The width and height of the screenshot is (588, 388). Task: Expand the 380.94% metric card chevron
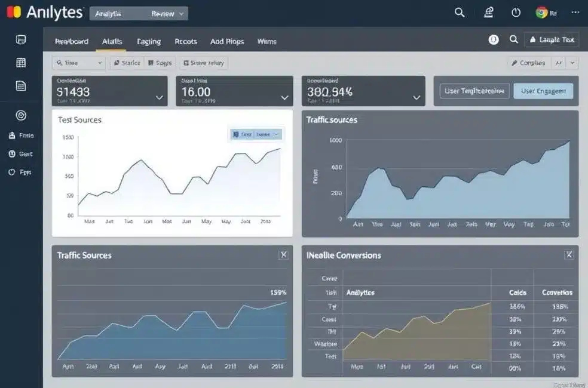[416, 97]
